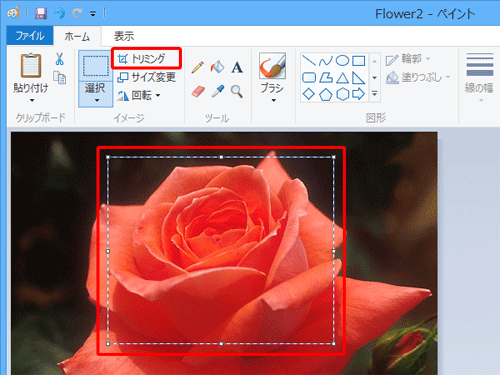Screen dimensions: 500x375
Task: Open the Quick Access Toolbar customize arrow
Action: 93,14
